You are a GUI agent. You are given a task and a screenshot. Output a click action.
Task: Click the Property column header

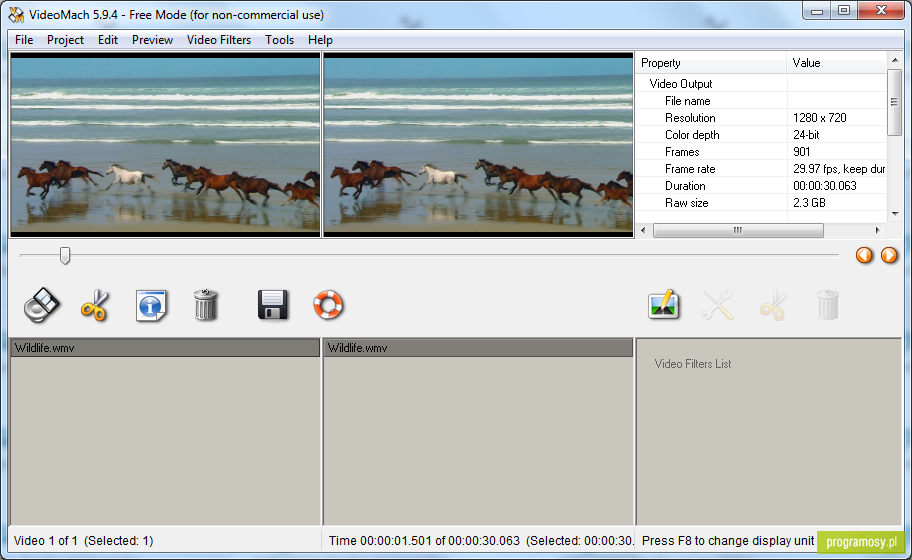[x=711, y=63]
